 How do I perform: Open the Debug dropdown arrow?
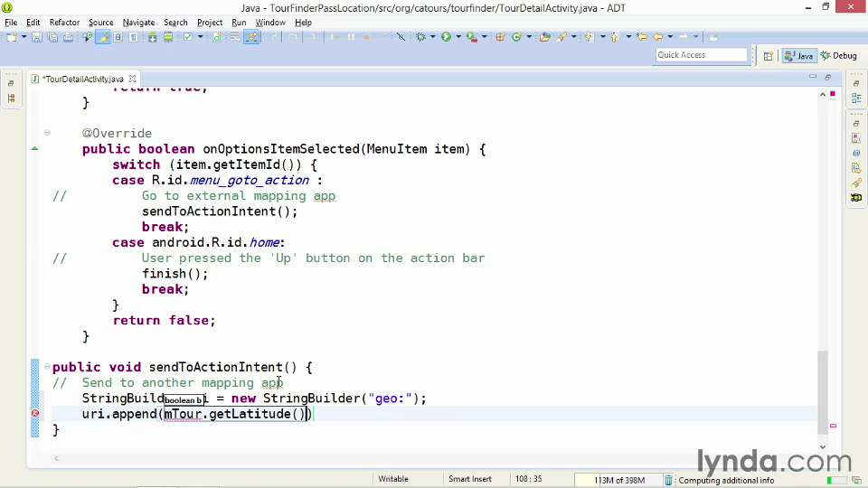point(432,37)
